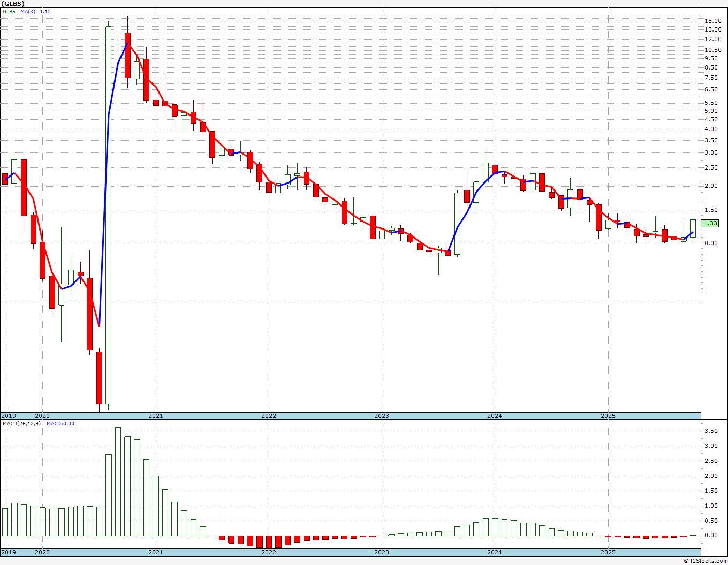Click 2021 on the price chart time axis
The height and width of the screenshot is (565, 728).
(x=155, y=416)
